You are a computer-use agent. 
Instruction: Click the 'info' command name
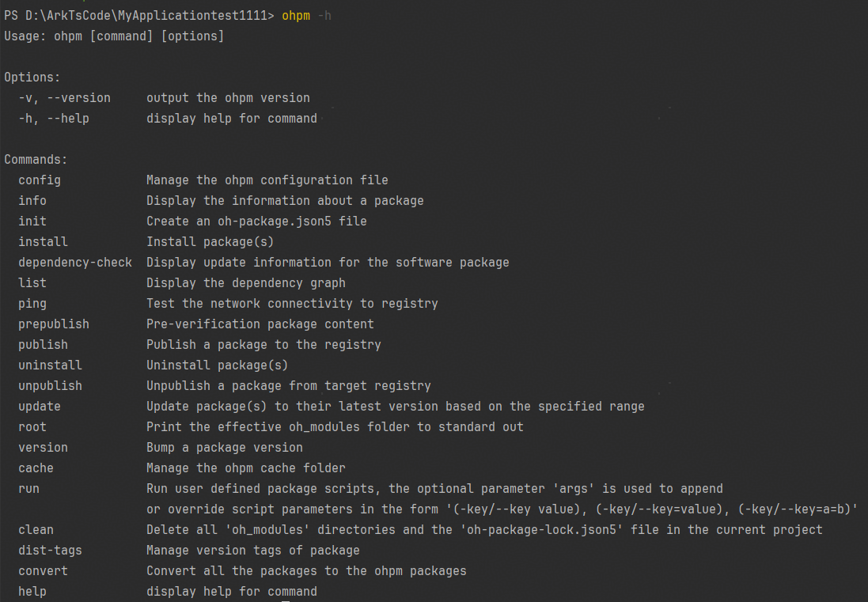pos(32,201)
